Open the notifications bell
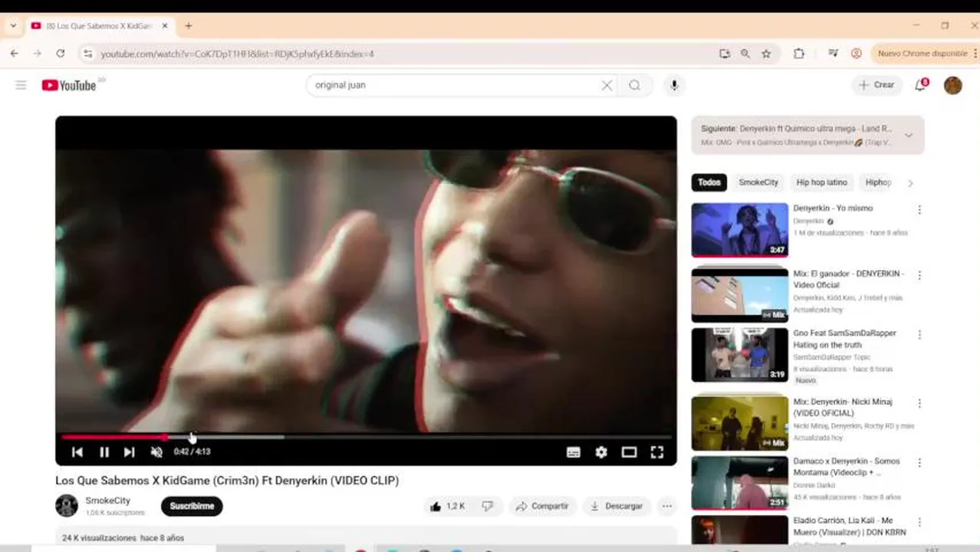Screen dimensions: 980x552 pyautogui.click(x=921, y=84)
